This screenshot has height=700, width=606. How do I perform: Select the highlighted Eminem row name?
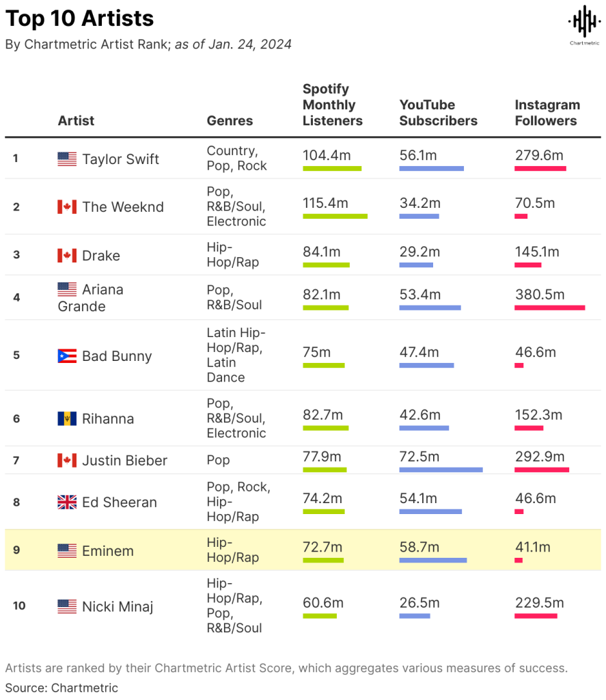[x=108, y=551]
